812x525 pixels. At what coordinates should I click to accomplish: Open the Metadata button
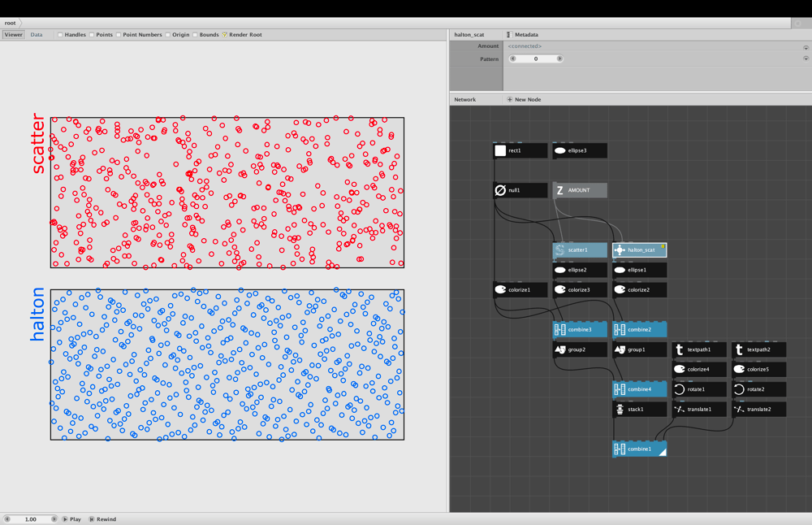[x=522, y=35]
